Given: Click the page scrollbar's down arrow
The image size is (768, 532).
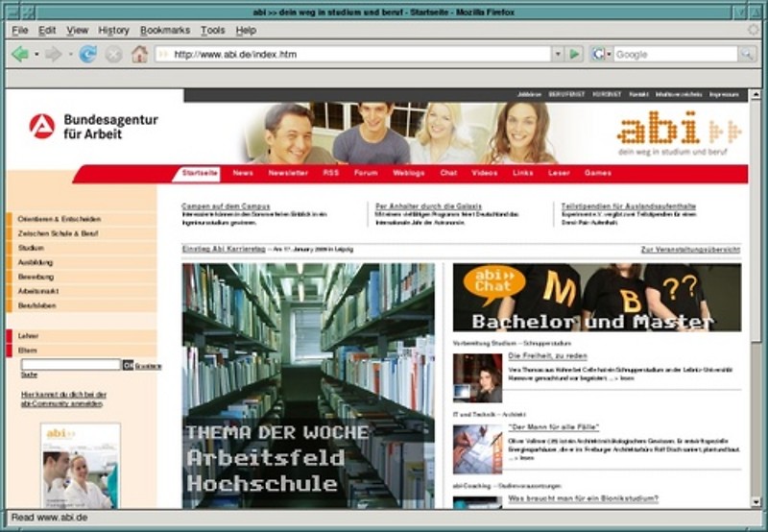Looking at the screenshot, I should pos(756,502).
